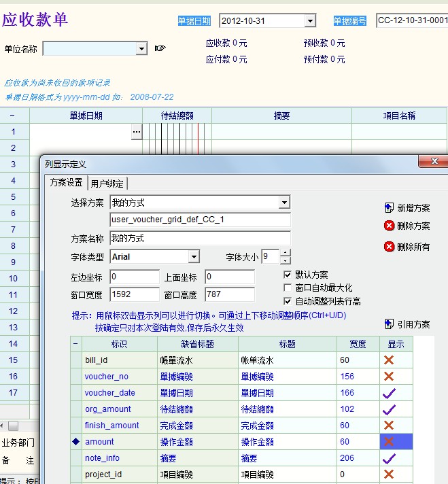Click the 窗口宽度 input field

[134, 295]
